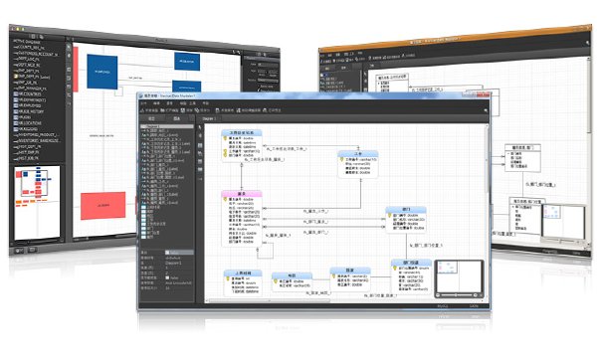Click the zoom slider in front window navigator

click(x=457, y=295)
